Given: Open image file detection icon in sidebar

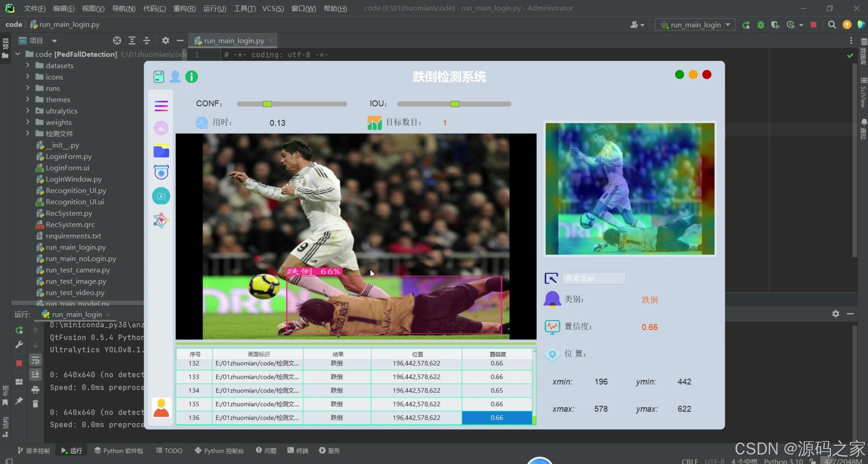Looking at the screenshot, I should [161, 128].
